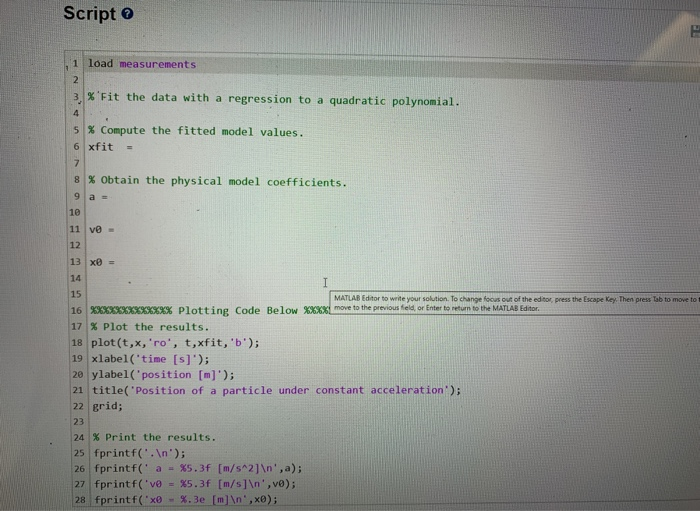Click the 'Compute the fitted model values' comment
The height and width of the screenshot is (511, 700).
pyautogui.click(x=196, y=131)
